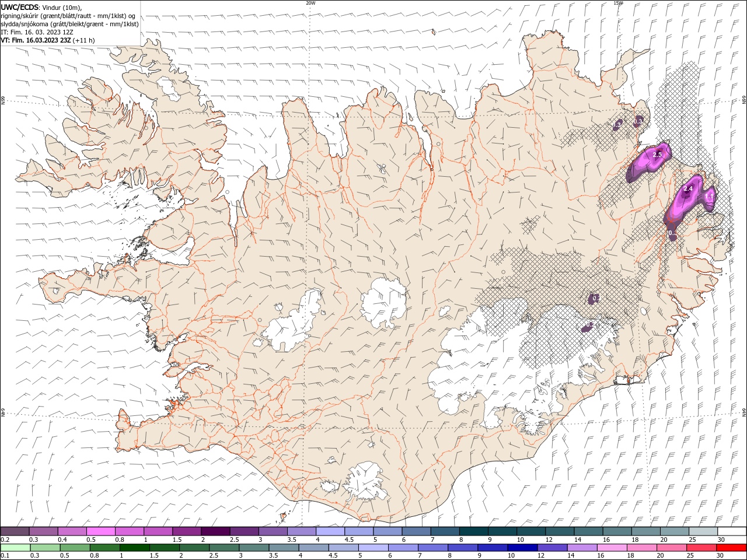The height and width of the screenshot is (560, 747).
Task: Pick the upper legend swatch starting at 0.2
Action: tap(15, 531)
